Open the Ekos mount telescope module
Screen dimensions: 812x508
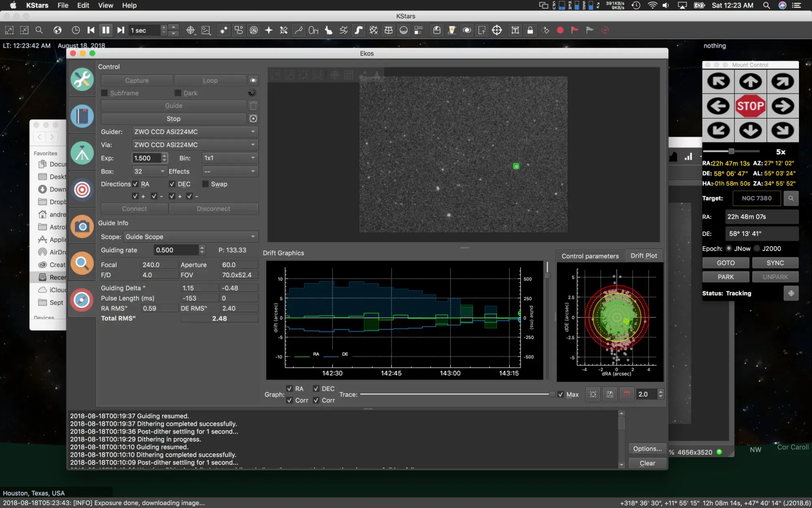point(82,153)
